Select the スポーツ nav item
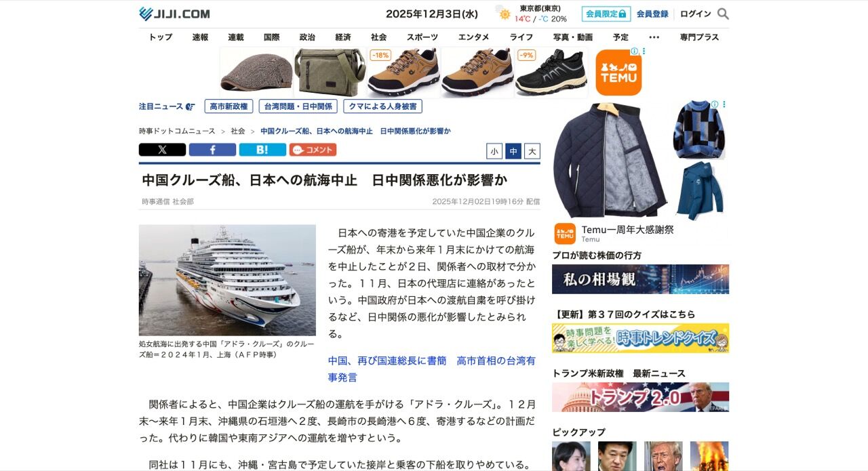 coord(422,37)
